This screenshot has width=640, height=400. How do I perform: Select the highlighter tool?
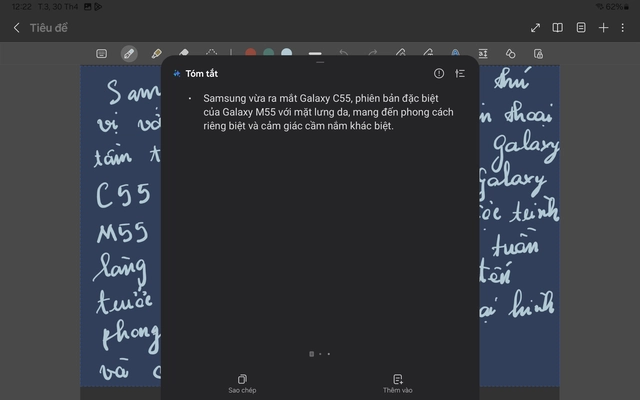click(156, 53)
